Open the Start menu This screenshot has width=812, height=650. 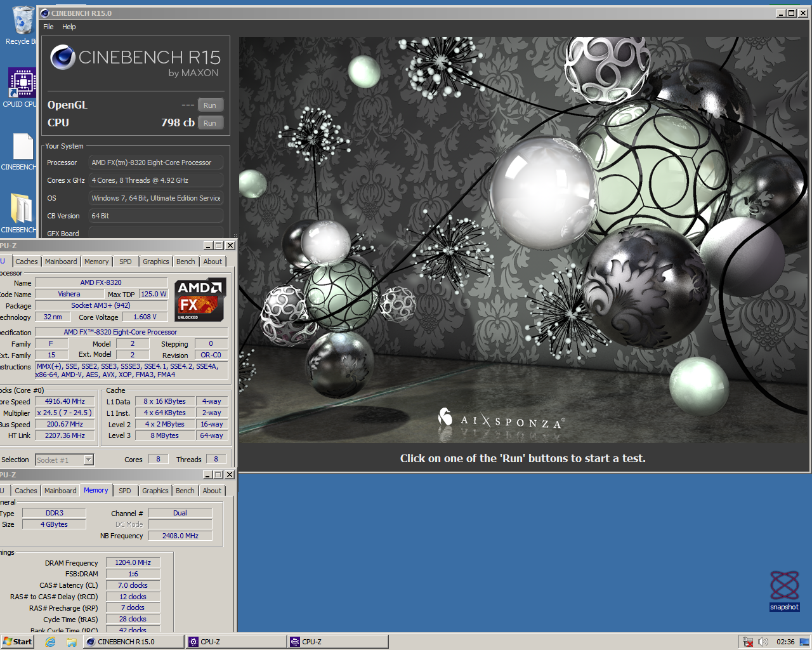(17, 642)
